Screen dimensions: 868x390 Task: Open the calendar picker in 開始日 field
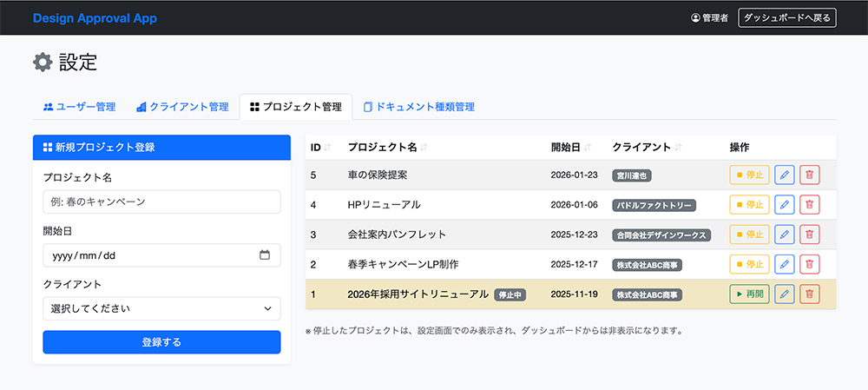[265, 255]
